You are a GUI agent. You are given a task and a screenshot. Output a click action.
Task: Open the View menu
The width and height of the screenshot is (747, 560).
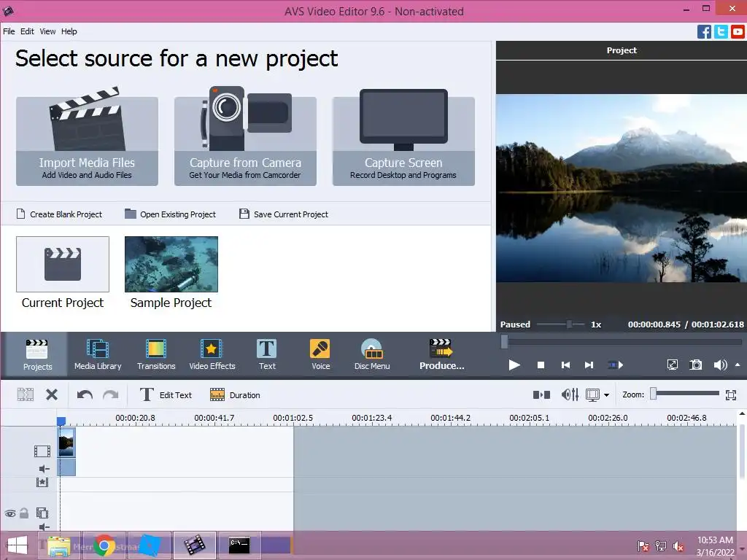(47, 31)
